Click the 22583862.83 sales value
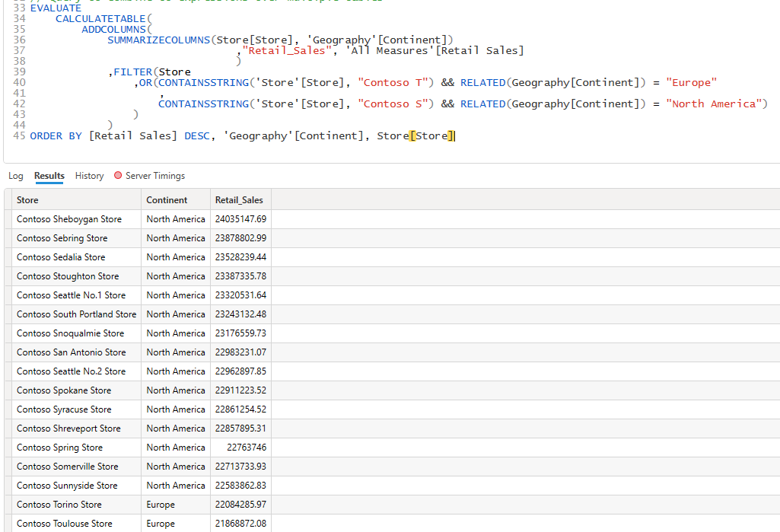The width and height of the screenshot is (780, 532). 240,486
